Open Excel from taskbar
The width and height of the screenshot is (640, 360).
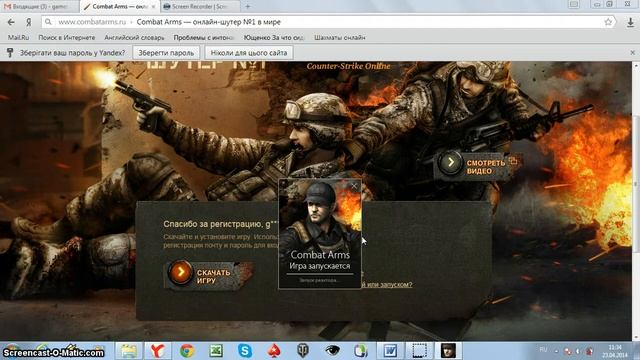tap(216, 351)
